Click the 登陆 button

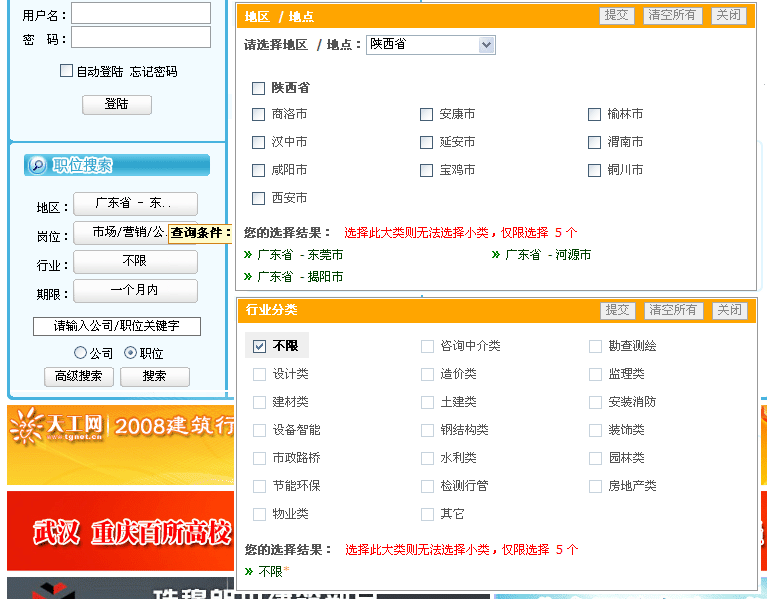(x=117, y=105)
